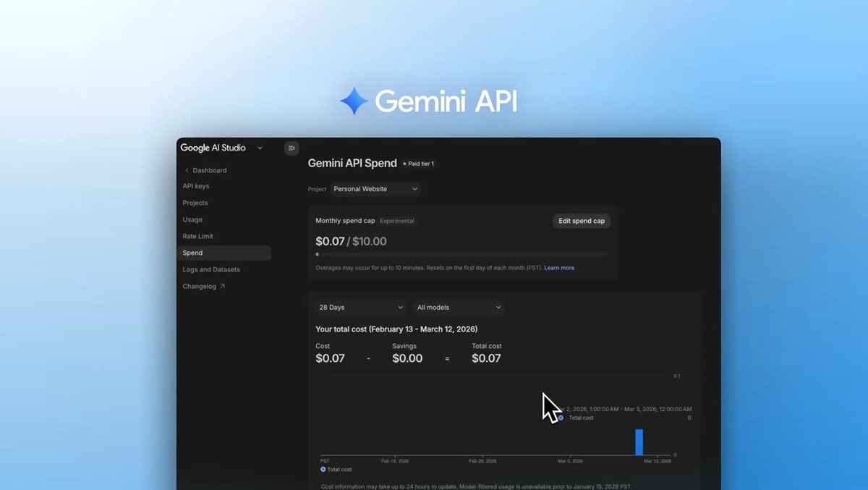Click the Total cost legend dot below the chart
The height and width of the screenshot is (490, 868).
point(323,468)
